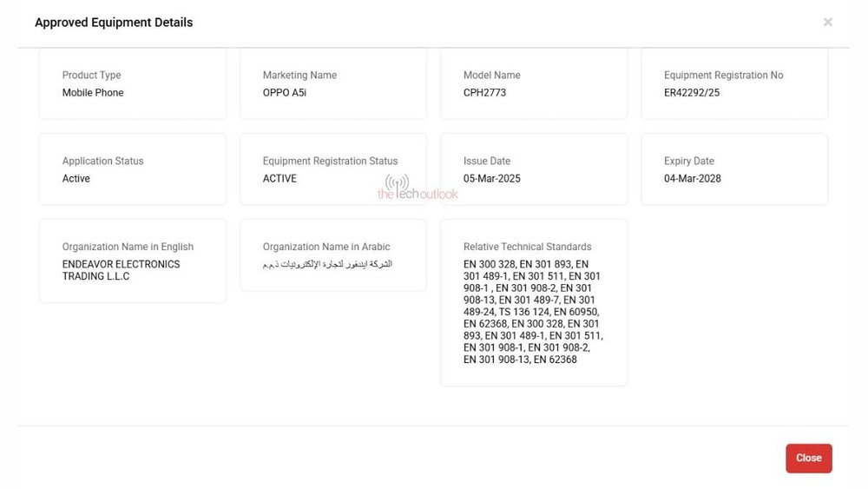Click the 'Expiry Date' label
Viewport: 868px width, 489px height.
pos(688,161)
